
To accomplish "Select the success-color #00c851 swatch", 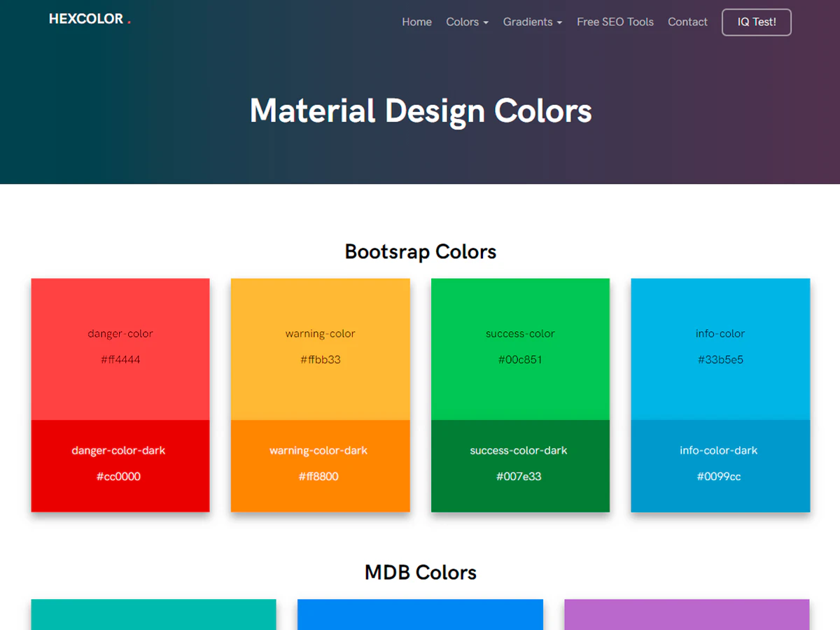I will [520, 348].
